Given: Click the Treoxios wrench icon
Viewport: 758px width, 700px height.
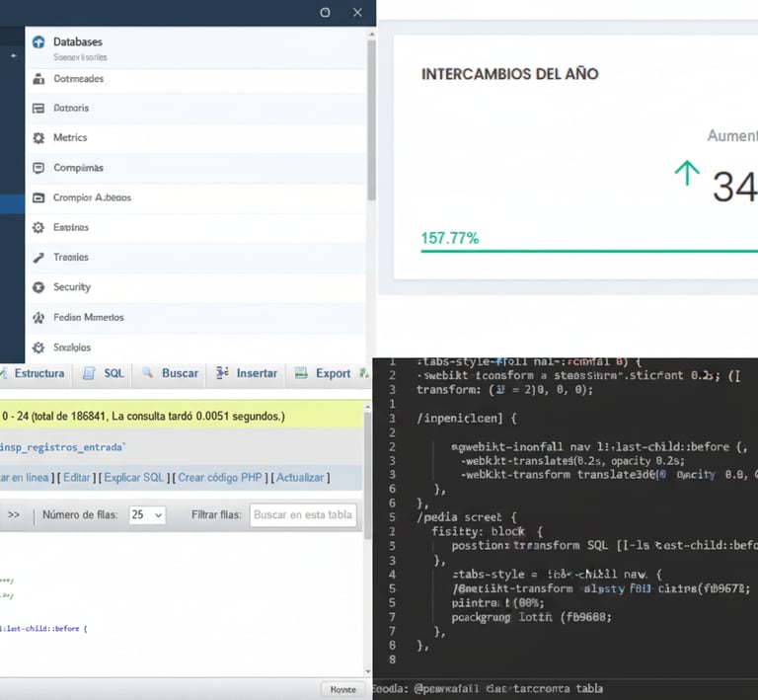Looking at the screenshot, I should tap(38, 257).
